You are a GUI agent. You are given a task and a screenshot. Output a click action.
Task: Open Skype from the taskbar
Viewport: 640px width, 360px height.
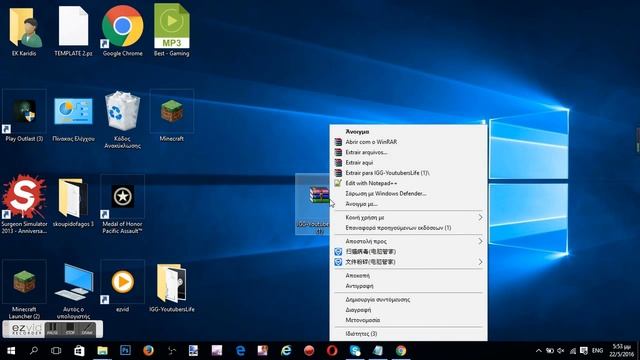355,351
